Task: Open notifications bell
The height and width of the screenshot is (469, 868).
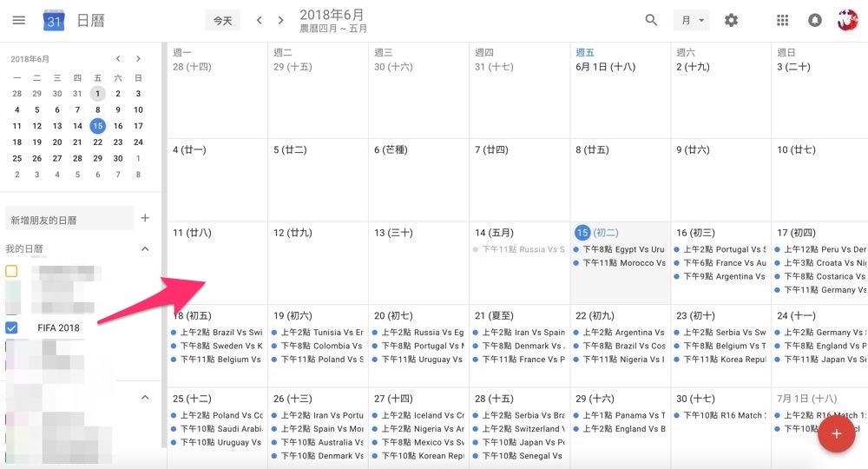Action: (815, 21)
